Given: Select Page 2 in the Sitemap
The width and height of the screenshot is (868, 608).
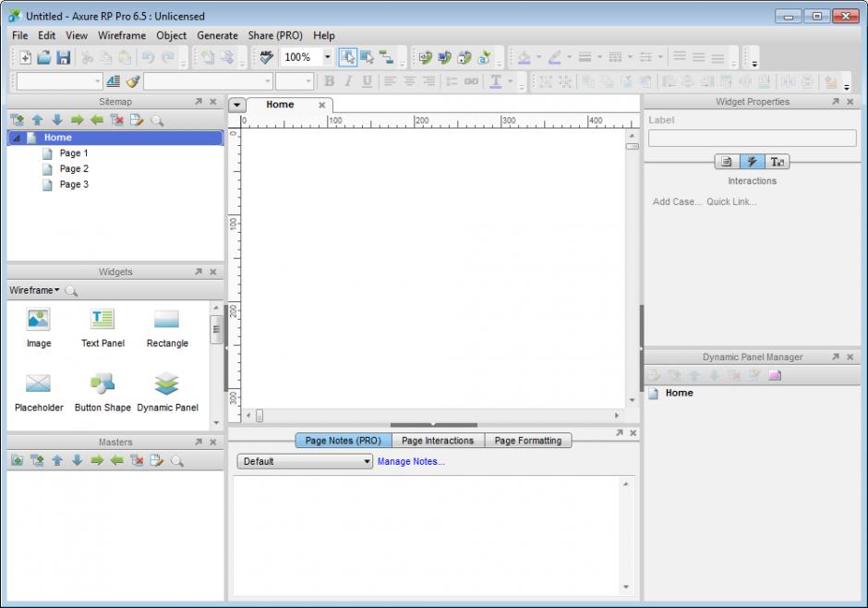Looking at the screenshot, I should 74,169.
